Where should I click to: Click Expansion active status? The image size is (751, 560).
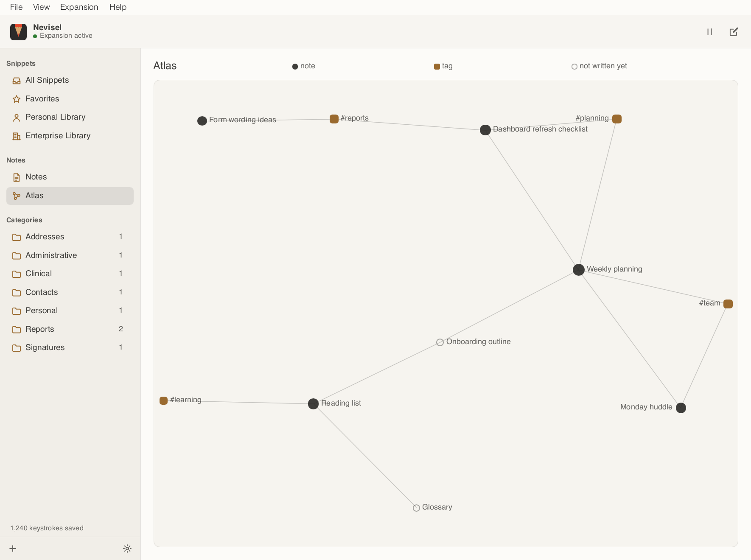coord(63,36)
